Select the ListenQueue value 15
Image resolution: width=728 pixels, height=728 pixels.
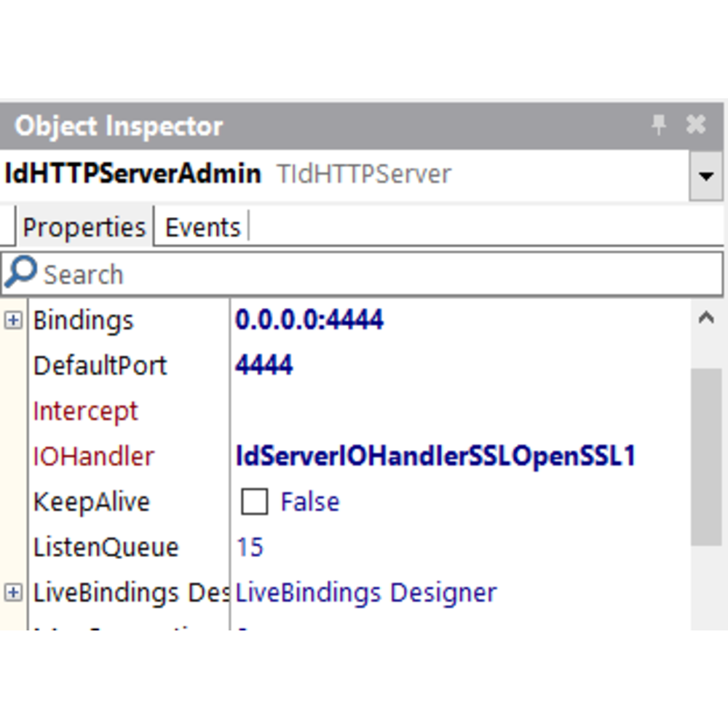[250, 547]
